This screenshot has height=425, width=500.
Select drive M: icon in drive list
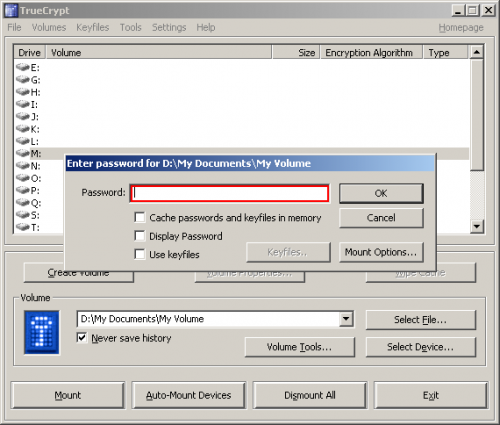pos(23,153)
